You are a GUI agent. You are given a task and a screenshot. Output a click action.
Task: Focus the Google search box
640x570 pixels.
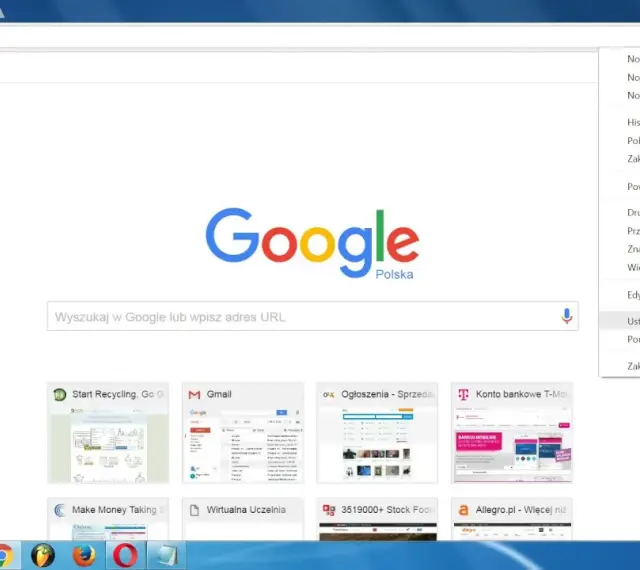tap(313, 316)
